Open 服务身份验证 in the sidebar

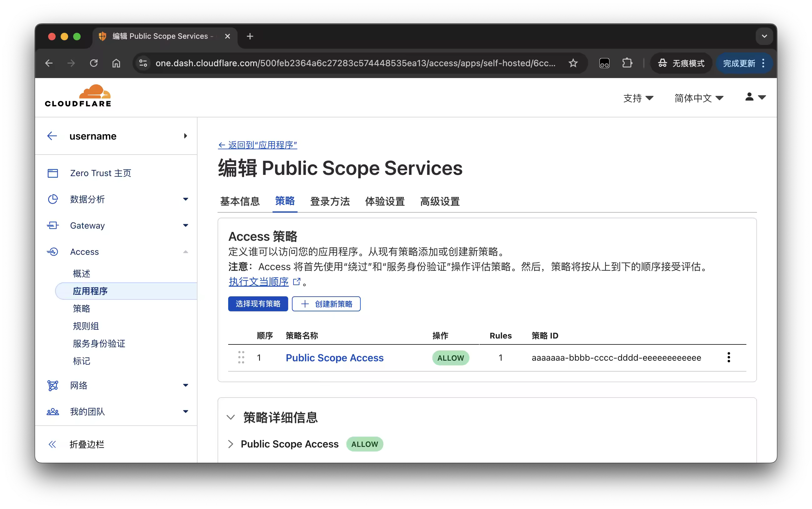point(99,343)
